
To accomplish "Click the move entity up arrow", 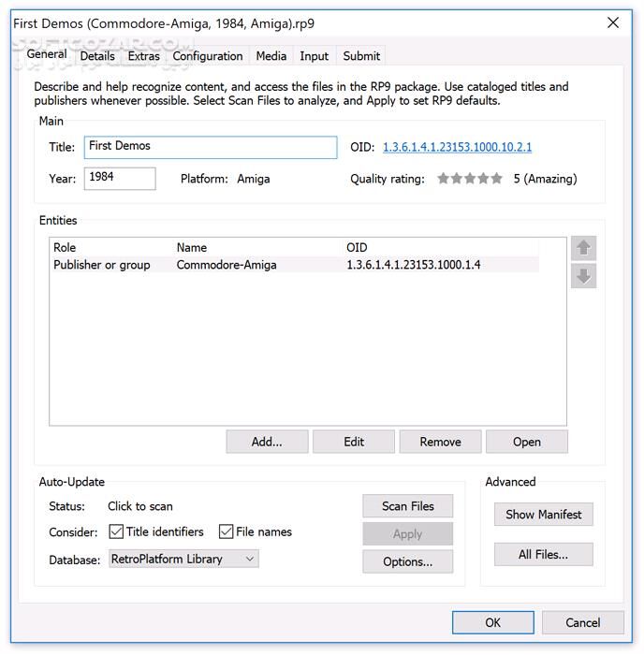I will 583,248.
